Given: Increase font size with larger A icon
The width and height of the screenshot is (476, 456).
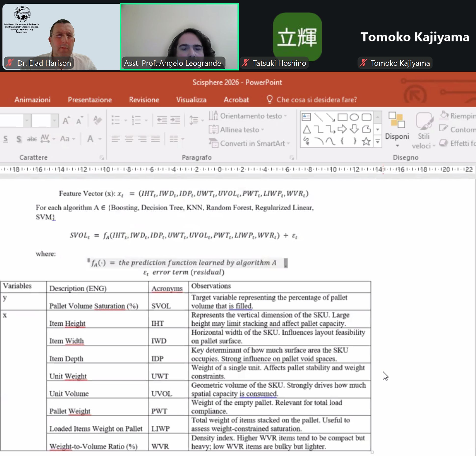Looking at the screenshot, I should coord(66,120).
